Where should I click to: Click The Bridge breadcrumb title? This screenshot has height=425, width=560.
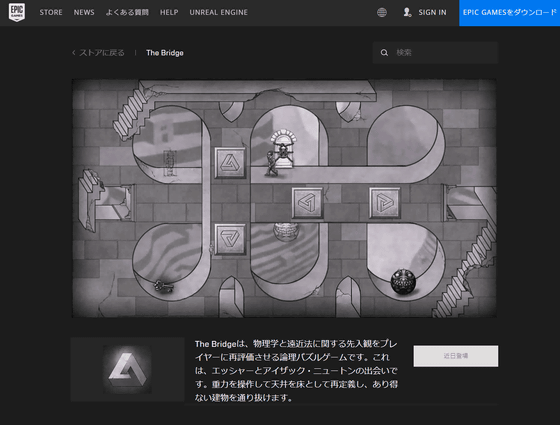[165, 53]
